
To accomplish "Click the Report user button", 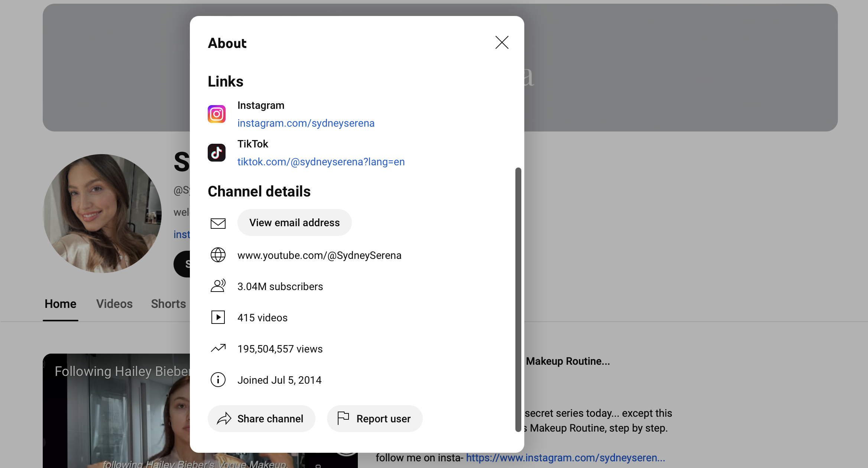I will 375,419.
